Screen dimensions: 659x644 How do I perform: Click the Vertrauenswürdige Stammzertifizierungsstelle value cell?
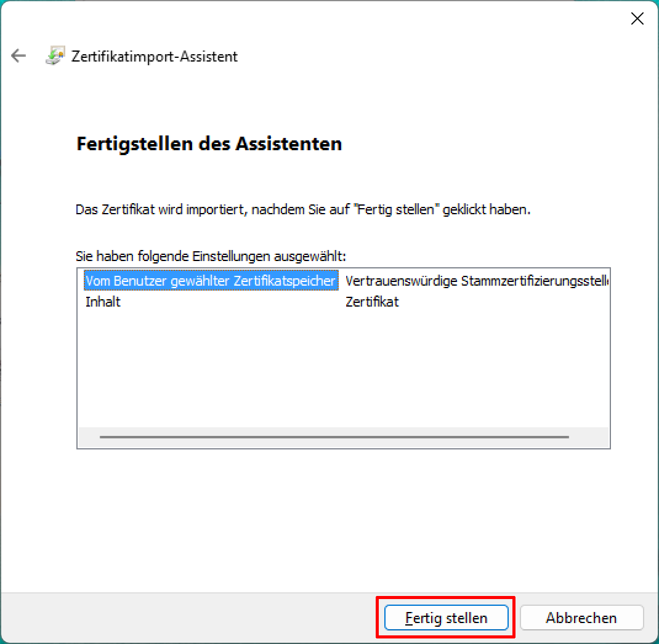coord(476,280)
